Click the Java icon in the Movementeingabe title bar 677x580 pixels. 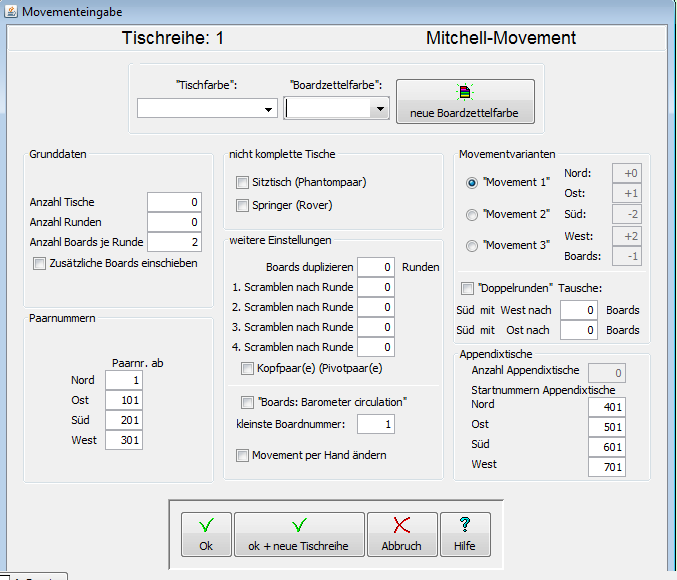[x=11, y=11]
